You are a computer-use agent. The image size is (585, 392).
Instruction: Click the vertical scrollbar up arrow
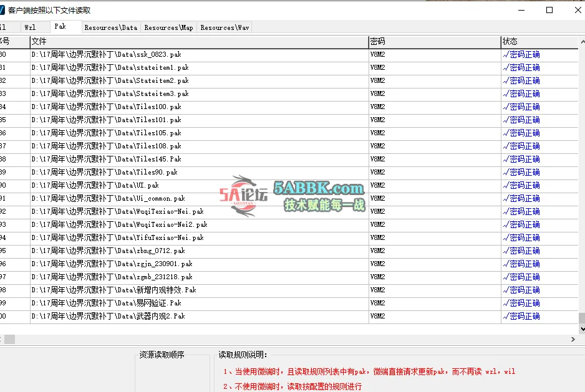(582, 42)
